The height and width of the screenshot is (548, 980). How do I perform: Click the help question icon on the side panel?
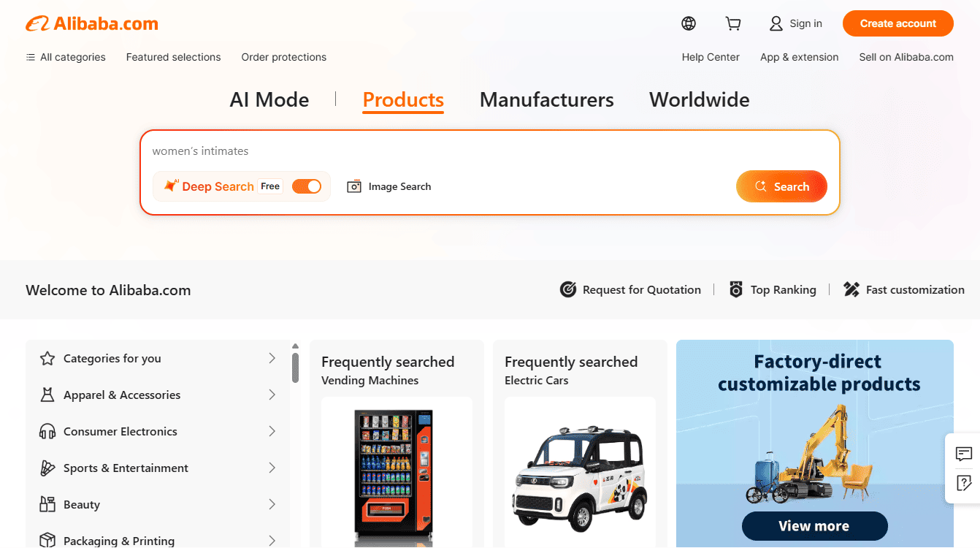click(963, 483)
